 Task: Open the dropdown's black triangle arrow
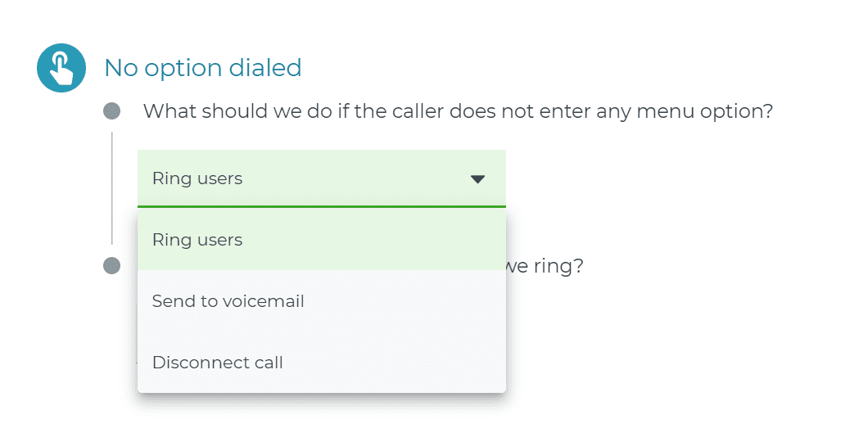477,179
